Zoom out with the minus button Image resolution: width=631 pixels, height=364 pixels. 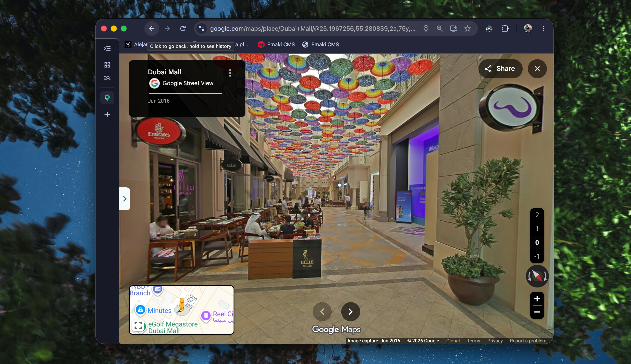[x=537, y=312]
